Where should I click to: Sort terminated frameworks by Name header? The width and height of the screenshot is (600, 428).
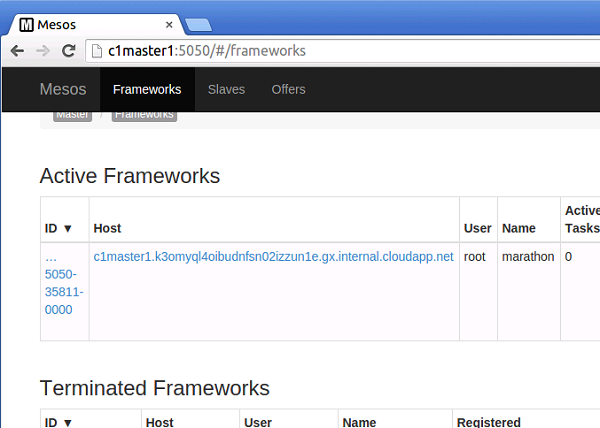tap(359, 422)
